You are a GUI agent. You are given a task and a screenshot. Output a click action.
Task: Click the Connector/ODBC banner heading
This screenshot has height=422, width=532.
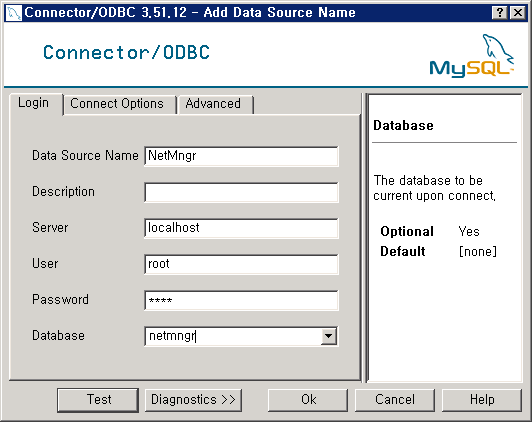126,53
